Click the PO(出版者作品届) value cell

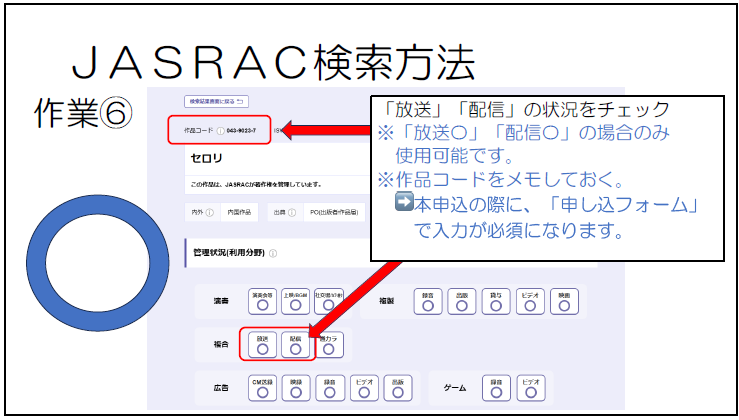[334, 213]
